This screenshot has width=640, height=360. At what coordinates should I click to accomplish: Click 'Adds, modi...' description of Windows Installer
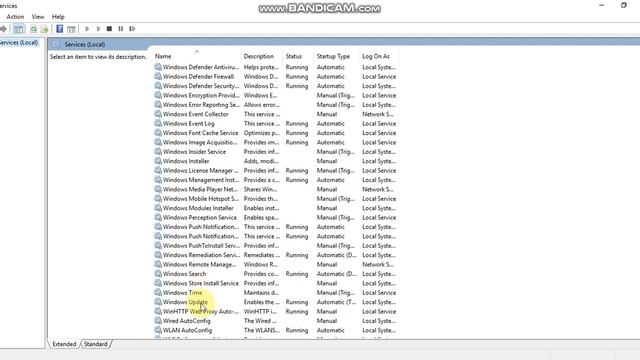261,161
